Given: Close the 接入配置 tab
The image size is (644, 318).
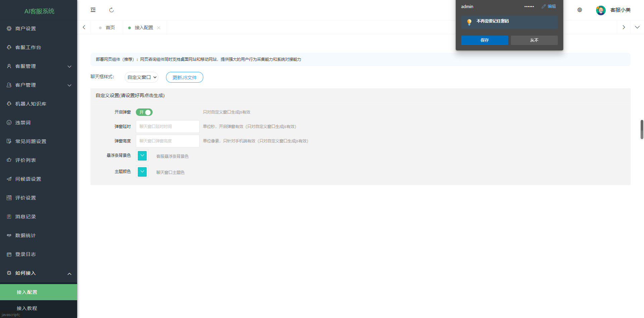Looking at the screenshot, I should (159, 28).
